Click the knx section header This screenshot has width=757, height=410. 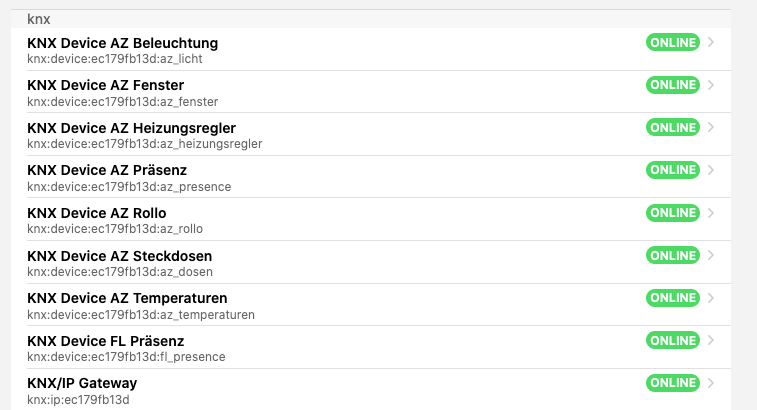pyautogui.click(x=38, y=18)
